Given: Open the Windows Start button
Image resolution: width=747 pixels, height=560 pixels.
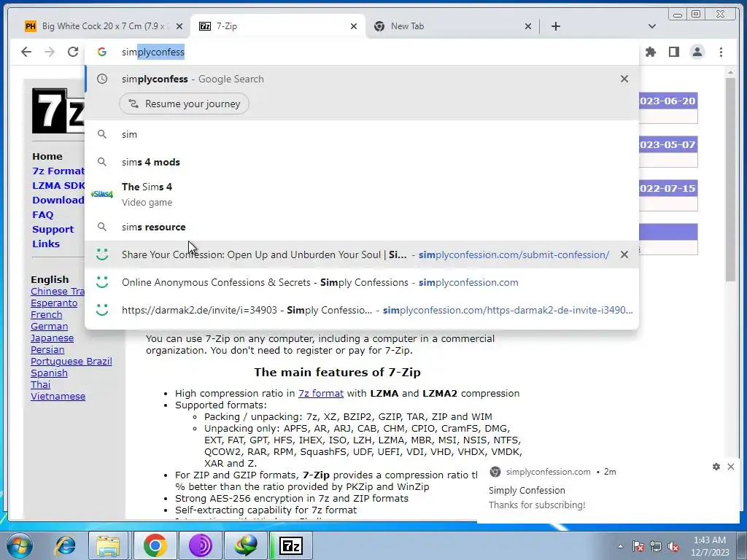Looking at the screenshot, I should 20,545.
